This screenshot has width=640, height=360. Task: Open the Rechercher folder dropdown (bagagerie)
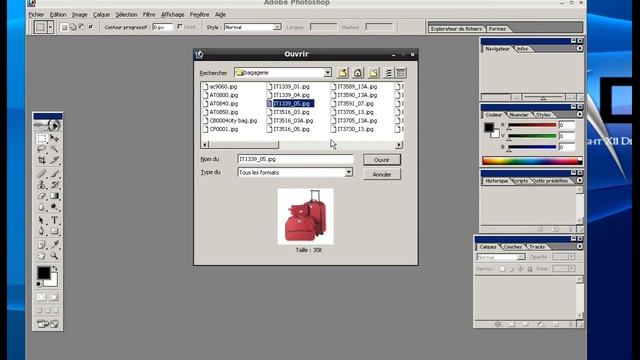[327, 73]
